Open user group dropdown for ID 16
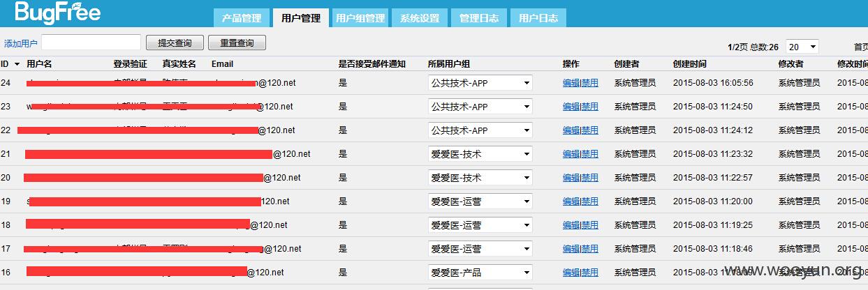Screen dimensions: 868x290 click(480, 273)
